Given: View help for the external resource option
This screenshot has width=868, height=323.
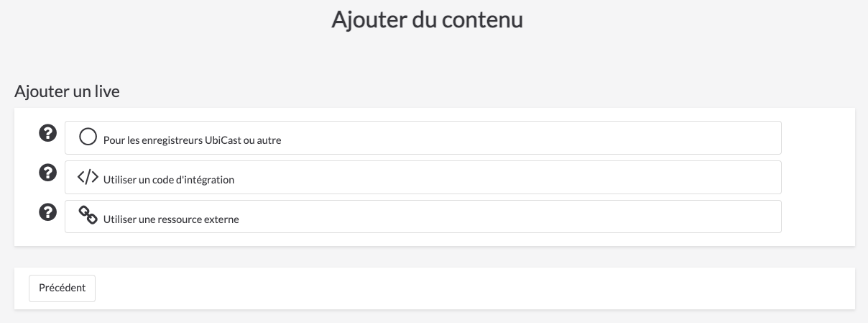Looking at the screenshot, I should click(x=47, y=212).
